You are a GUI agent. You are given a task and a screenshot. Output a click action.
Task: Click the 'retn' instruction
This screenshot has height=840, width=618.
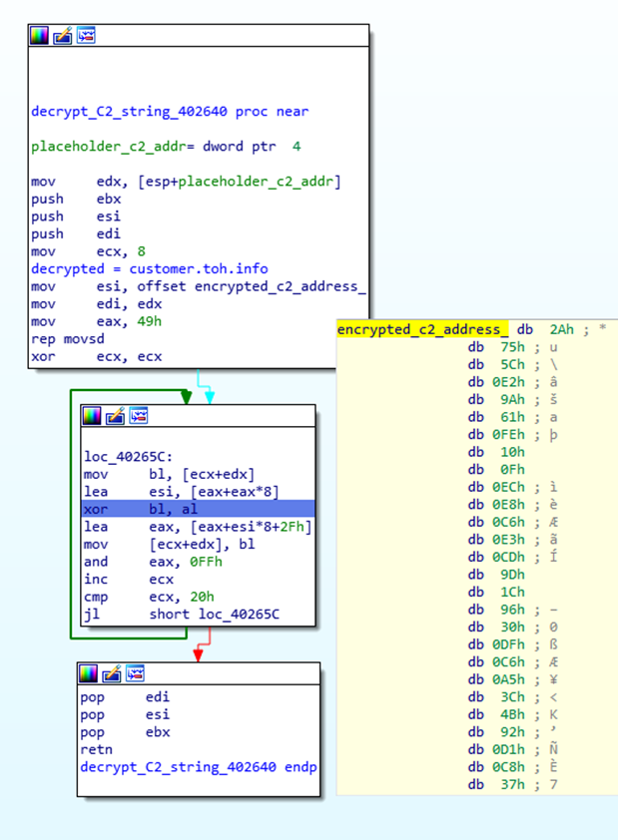click(x=97, y=749)
